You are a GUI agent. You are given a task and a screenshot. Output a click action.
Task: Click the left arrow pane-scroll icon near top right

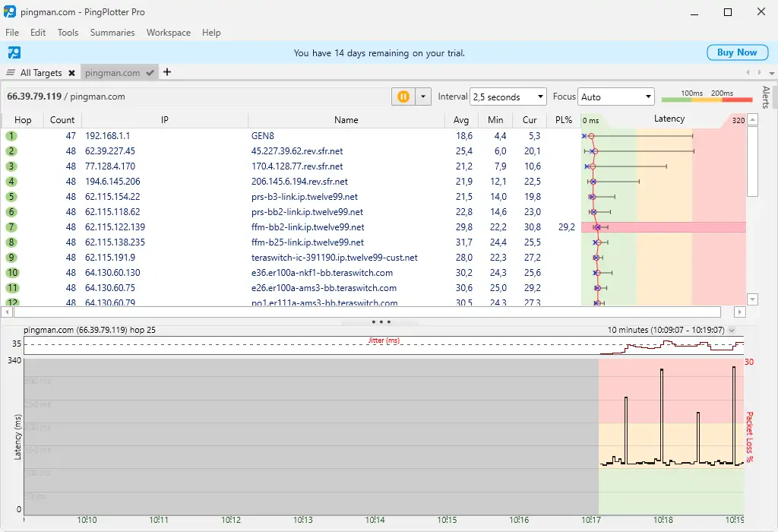pos(748,72)
